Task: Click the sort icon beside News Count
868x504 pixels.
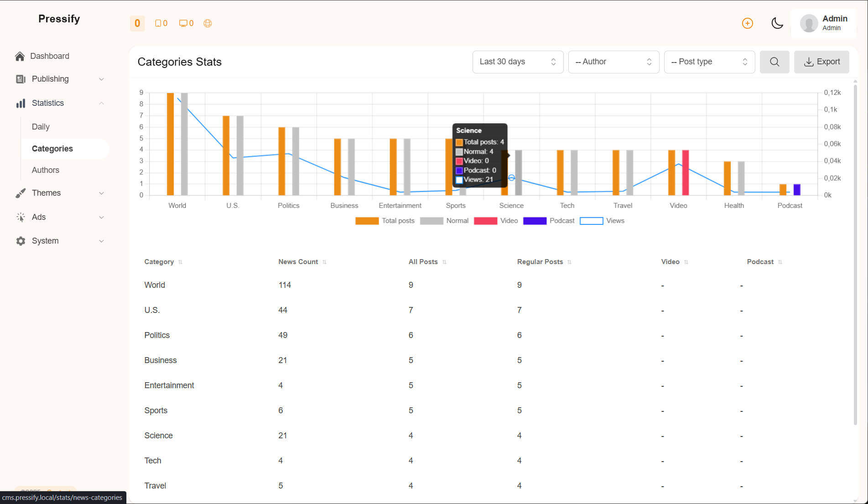Action: [324, 262]
